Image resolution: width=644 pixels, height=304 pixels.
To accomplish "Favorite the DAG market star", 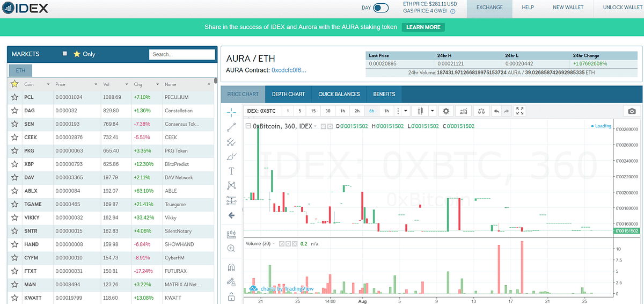I will [14, 111].
